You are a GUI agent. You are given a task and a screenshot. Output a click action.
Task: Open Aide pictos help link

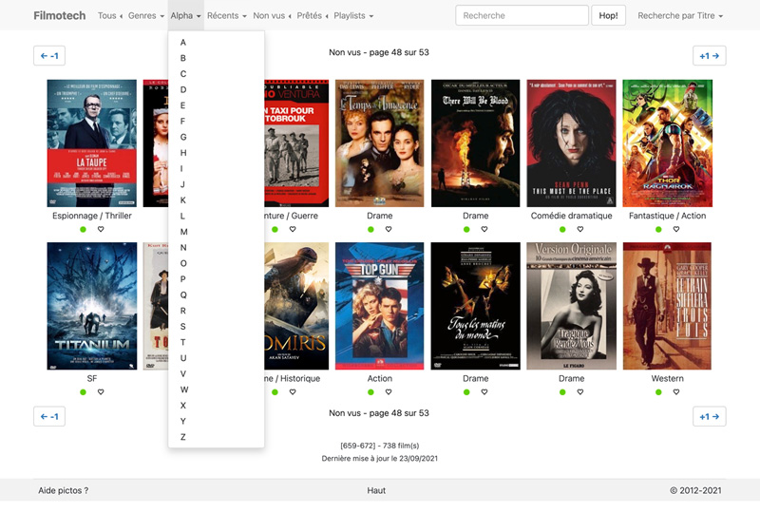(x=64, y=490)
